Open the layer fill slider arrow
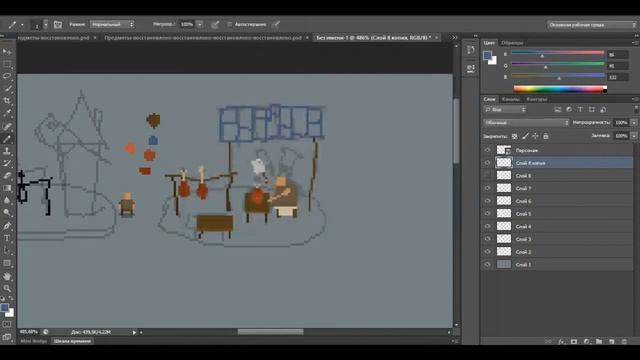The height and width of the screenshot is (360, 640). 634,136
